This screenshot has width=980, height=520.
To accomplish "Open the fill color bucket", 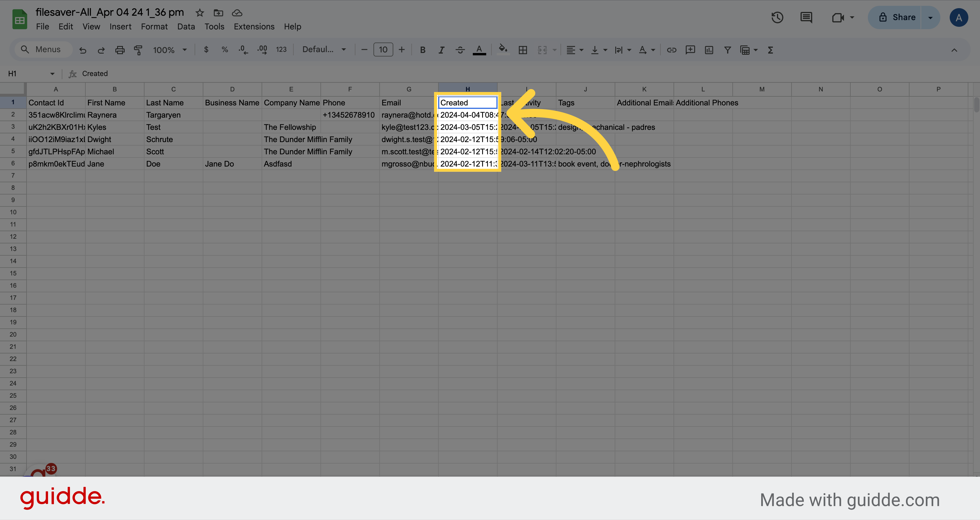I will [503, 50].
